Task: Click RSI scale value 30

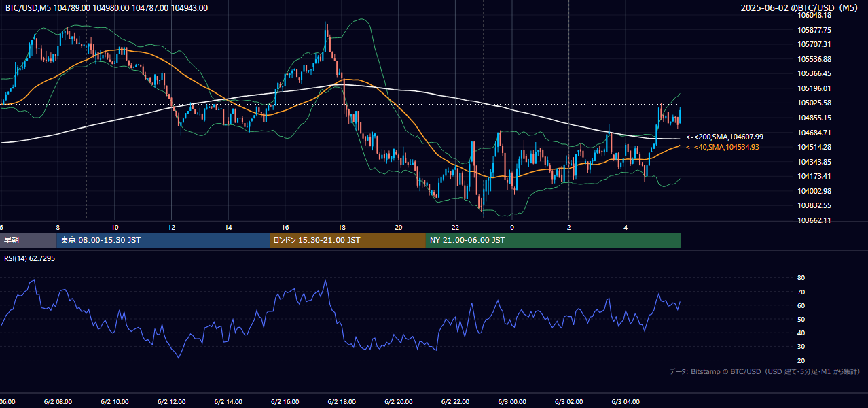Action: pos(801,347)
